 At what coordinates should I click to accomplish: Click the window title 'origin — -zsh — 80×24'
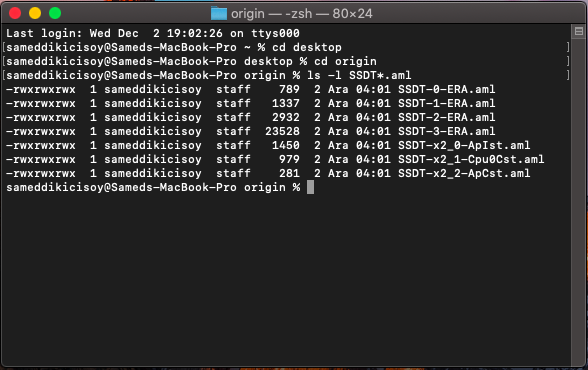pos(302,14)
